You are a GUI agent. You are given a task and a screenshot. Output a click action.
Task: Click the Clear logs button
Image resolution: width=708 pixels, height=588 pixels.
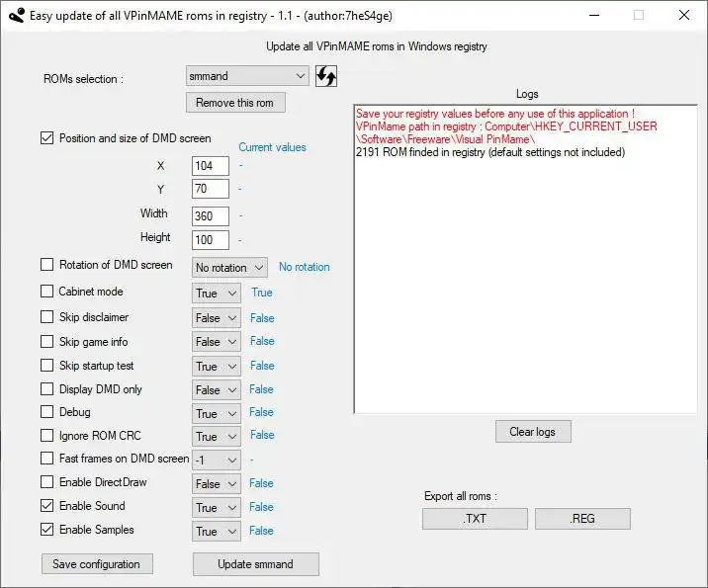point(533,432)
